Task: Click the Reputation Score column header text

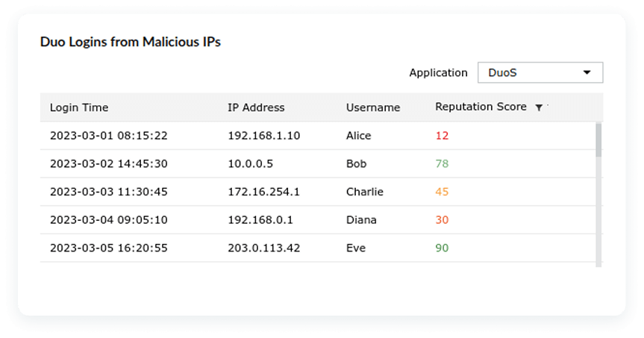Action: click(481, 107)
